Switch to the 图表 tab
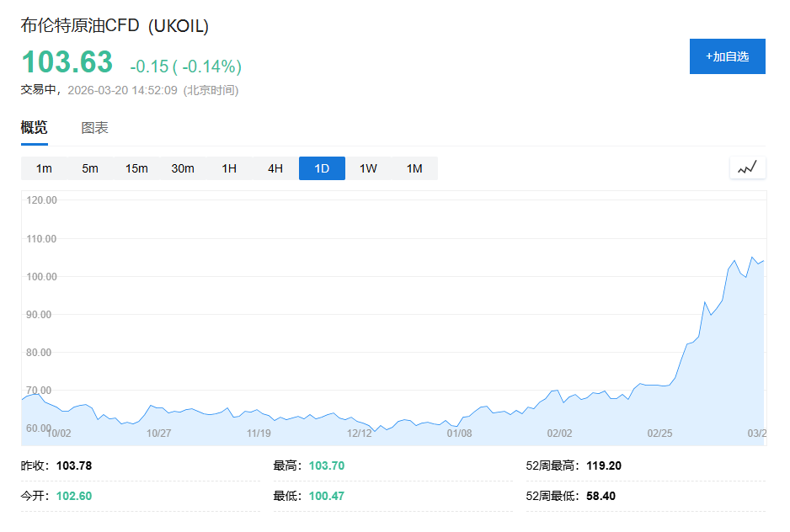Screen dimensions: 790x532 [94, 128]
